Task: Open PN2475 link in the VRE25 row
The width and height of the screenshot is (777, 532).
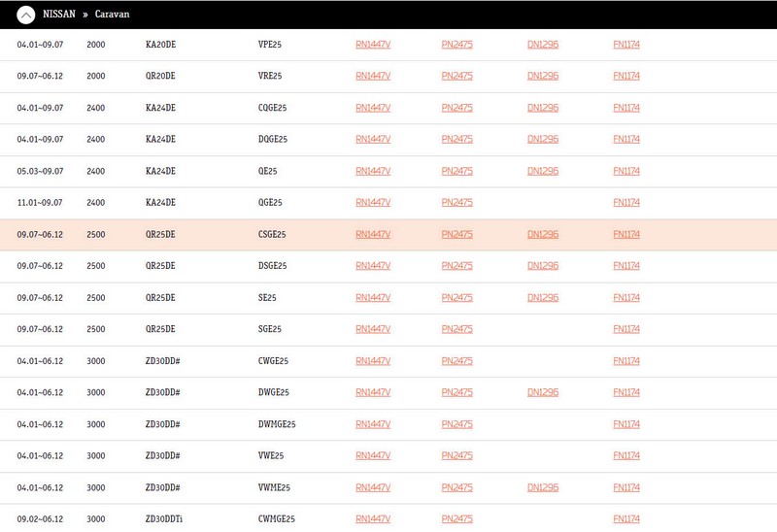Action: [456, 76]
